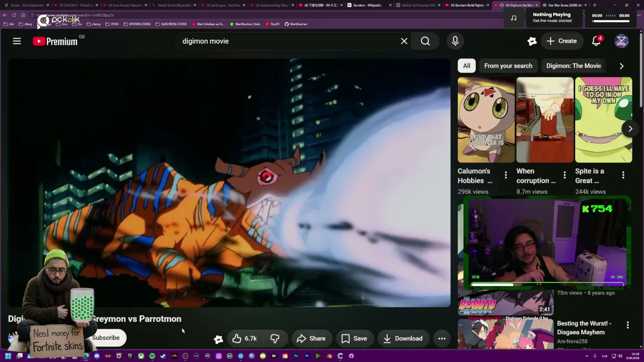This screenshot has height=362, width=644.
Task: Click the sparkle icon beside the like button
Action: [x=218, y=339]
